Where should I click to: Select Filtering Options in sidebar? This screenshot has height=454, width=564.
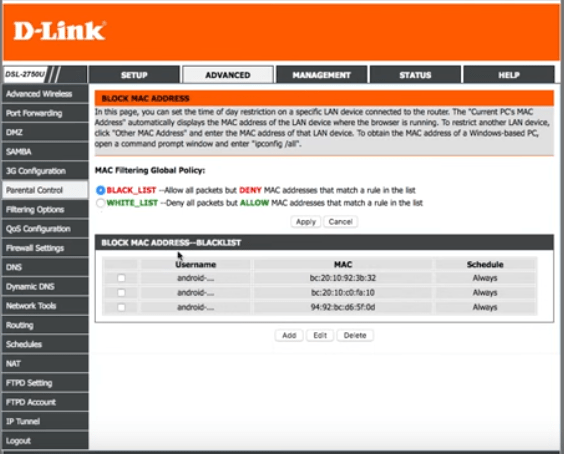point(45,210)
